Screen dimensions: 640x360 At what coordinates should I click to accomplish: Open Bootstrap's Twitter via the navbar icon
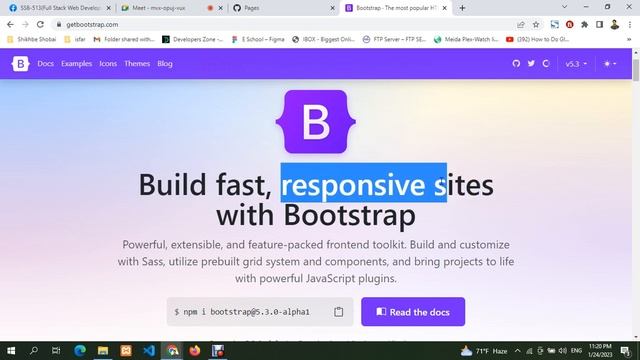pyautogui.click(x=531, y=64)
